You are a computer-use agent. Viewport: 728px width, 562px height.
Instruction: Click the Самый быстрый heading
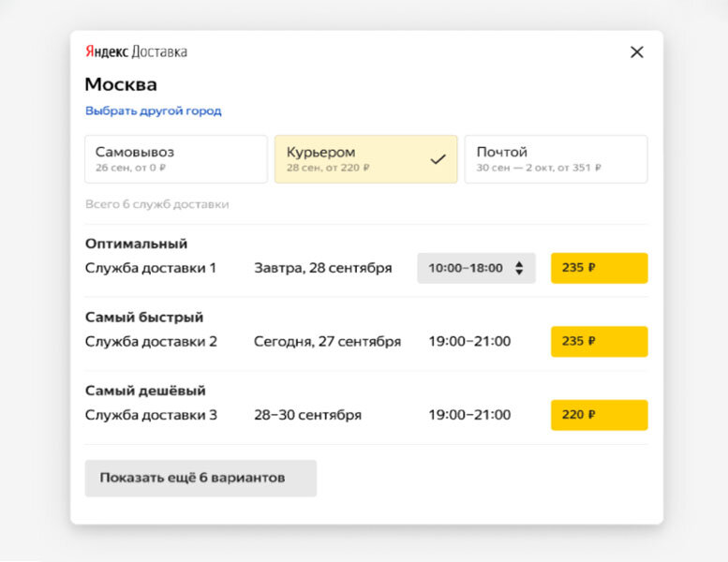(144, 317)
